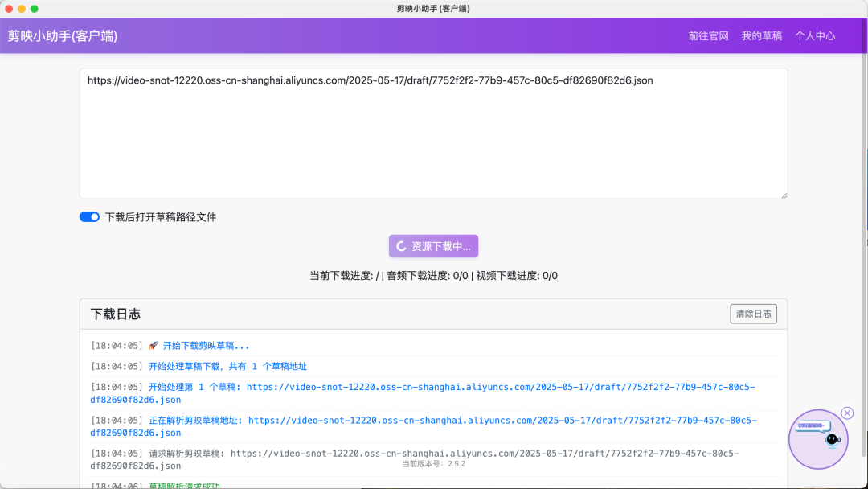
Task: Click the download progress status text
Action: coord(433,276)
